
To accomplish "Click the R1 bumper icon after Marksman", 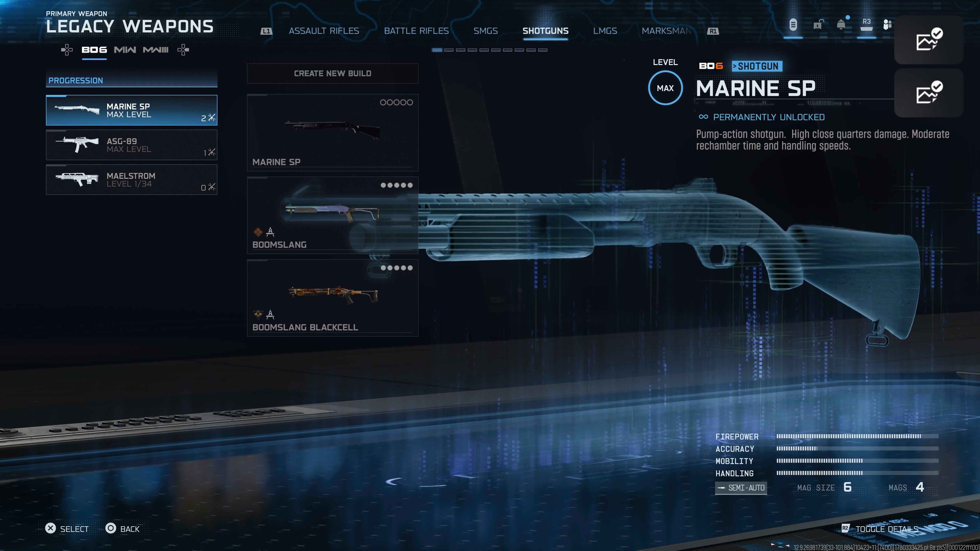I will (713, 31).
